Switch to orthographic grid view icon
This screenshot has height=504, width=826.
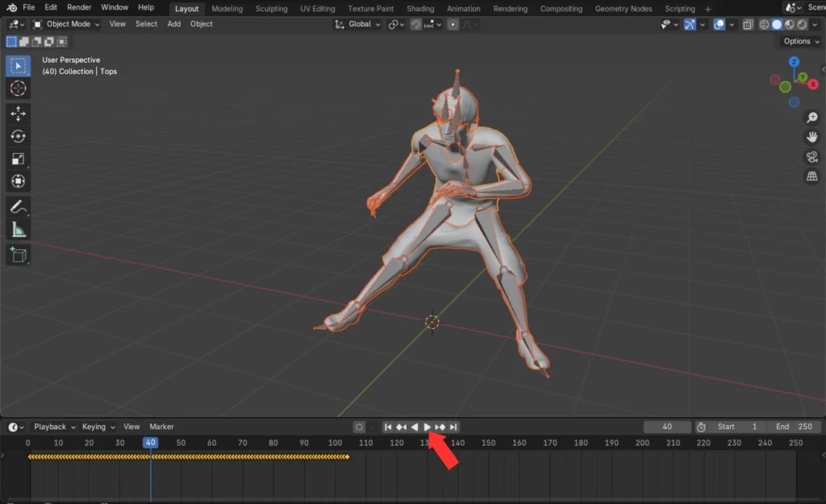[x=811, y=176]
